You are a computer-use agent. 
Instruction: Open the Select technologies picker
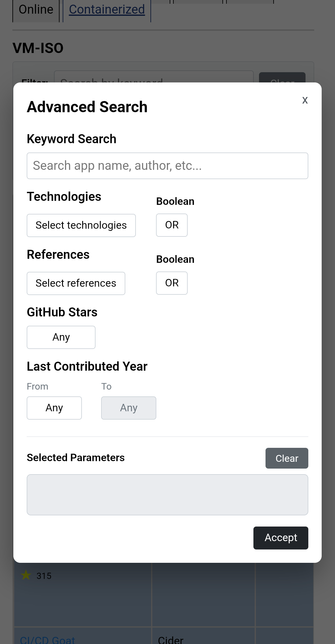(x=81, y=225)
